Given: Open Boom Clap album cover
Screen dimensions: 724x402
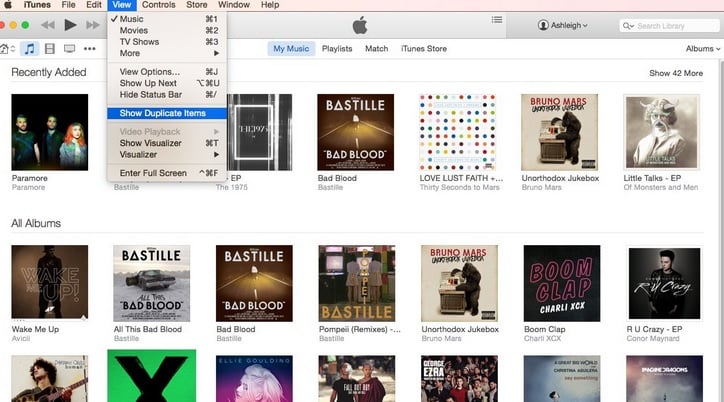Looking at the screenshot, I should (562, 283).
